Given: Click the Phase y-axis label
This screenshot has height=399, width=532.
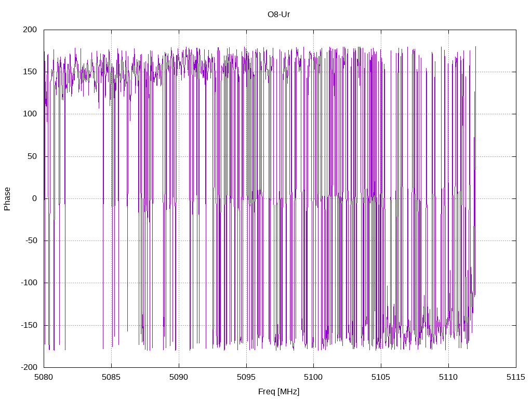Looking at the screenshot, I should point(7,199).
